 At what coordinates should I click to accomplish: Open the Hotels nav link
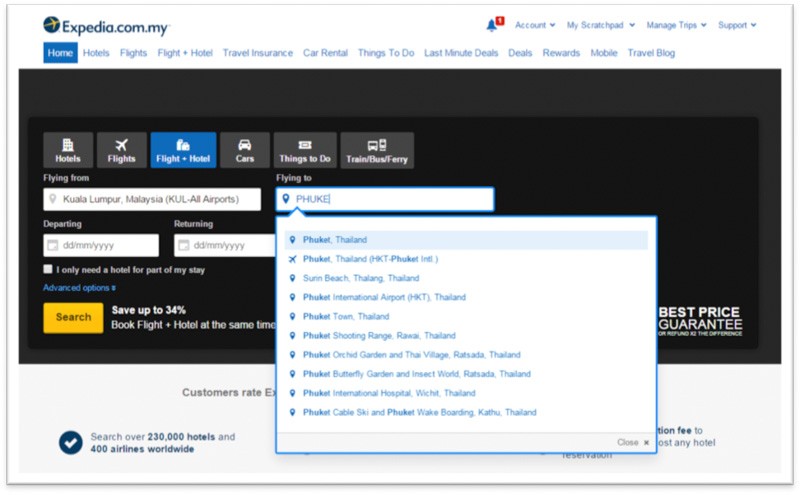tap(96, 53)
